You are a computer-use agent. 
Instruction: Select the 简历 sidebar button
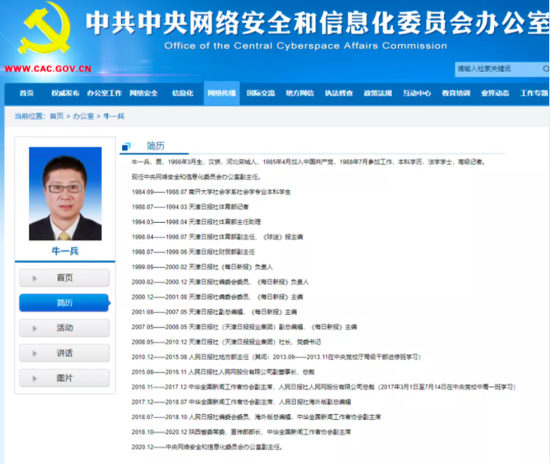click(64, 303)
